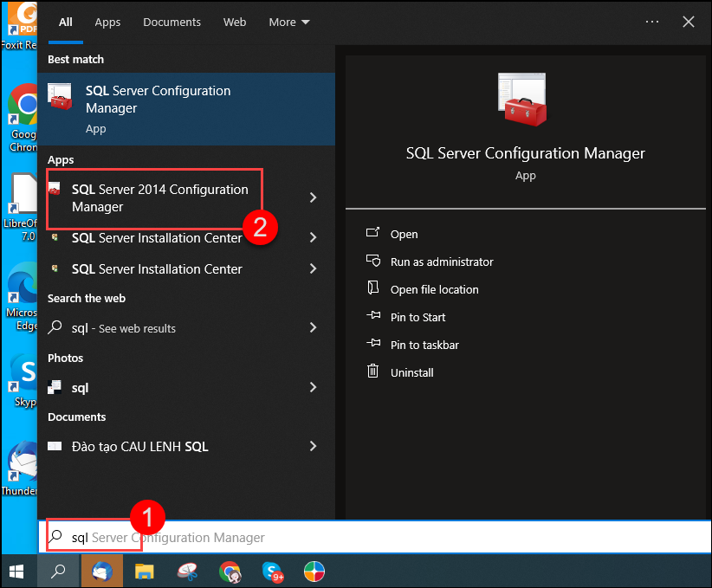Open Chrome from the taskbar
712x588 pixels.
pos(230,572)
